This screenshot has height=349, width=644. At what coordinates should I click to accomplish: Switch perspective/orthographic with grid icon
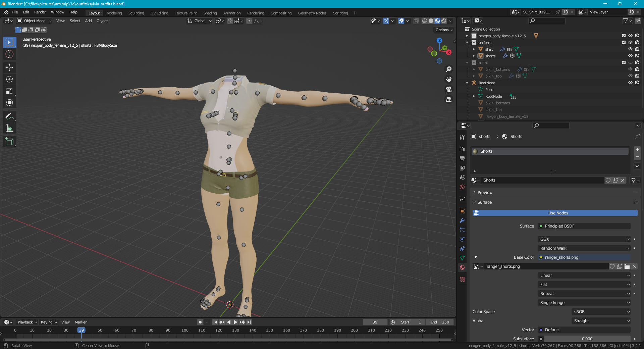[x=448, y=100]
